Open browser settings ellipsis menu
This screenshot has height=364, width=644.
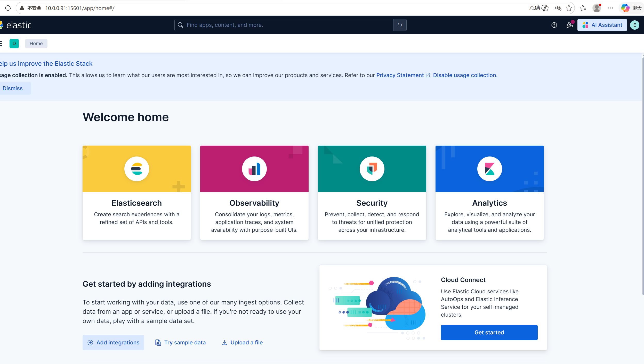[x=611, y=8]
